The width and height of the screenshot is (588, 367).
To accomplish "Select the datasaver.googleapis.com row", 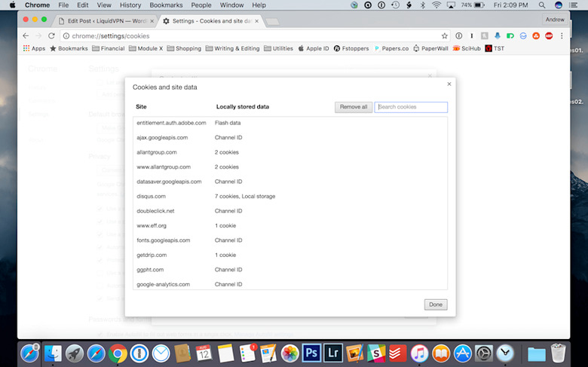I will point(290,182).
